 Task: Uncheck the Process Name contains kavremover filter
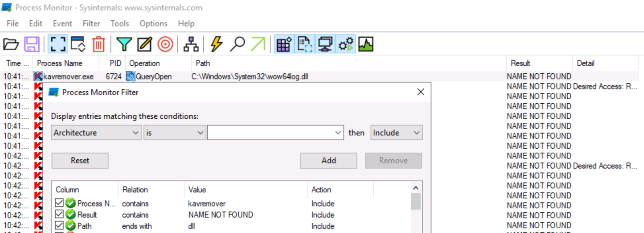(59, 203)
